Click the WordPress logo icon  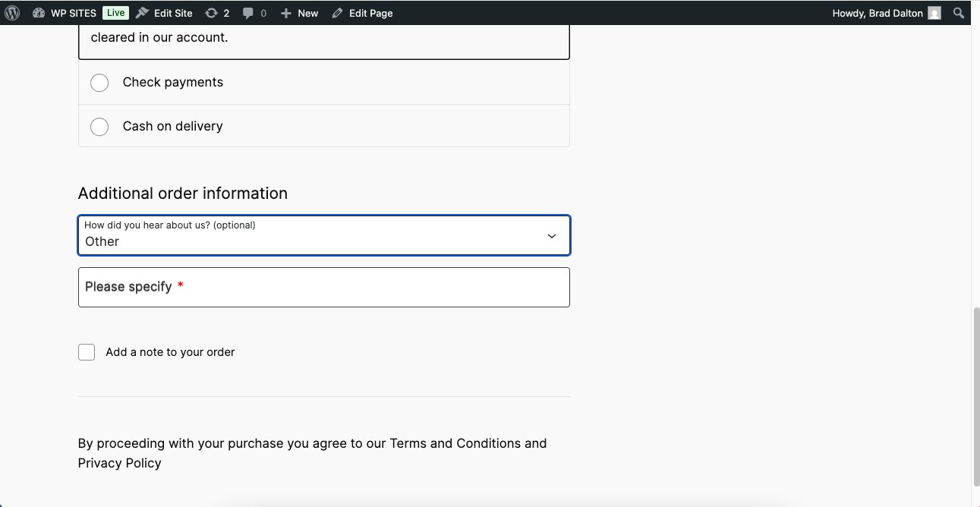tap(12, 13)
